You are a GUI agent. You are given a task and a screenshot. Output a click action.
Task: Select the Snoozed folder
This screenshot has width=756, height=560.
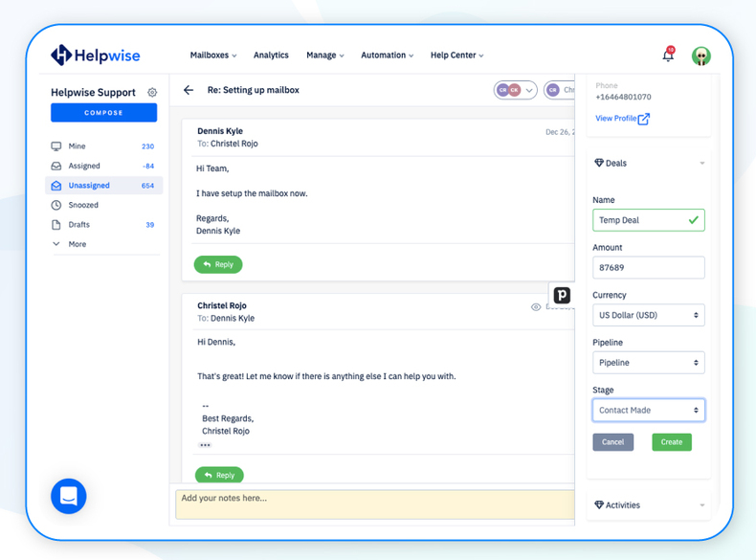[x=103, y=205]
